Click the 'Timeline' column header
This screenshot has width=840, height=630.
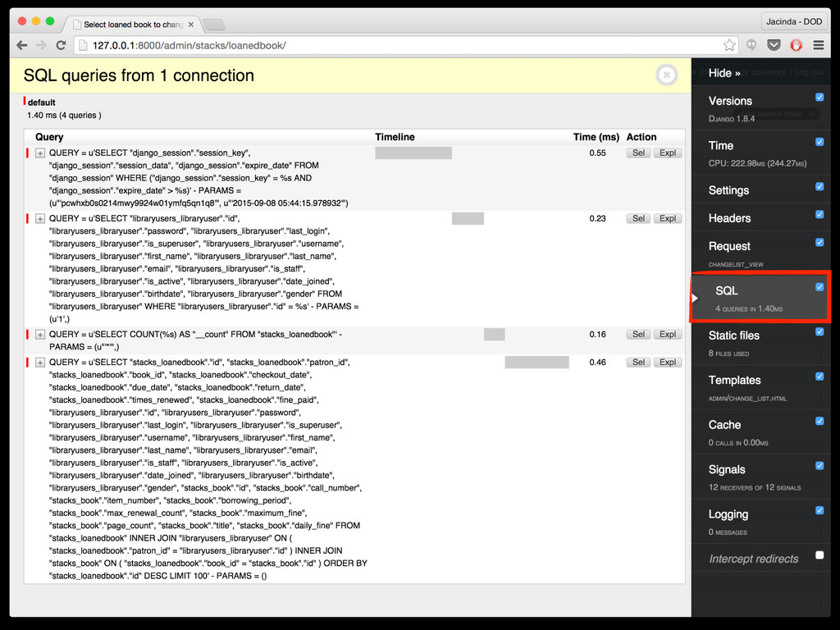click(395, 137)
